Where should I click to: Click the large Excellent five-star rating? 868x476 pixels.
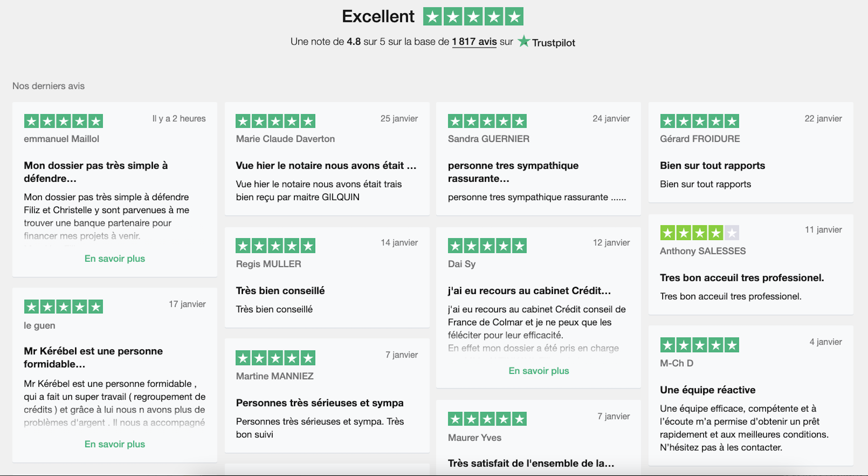tap(473, 17)
